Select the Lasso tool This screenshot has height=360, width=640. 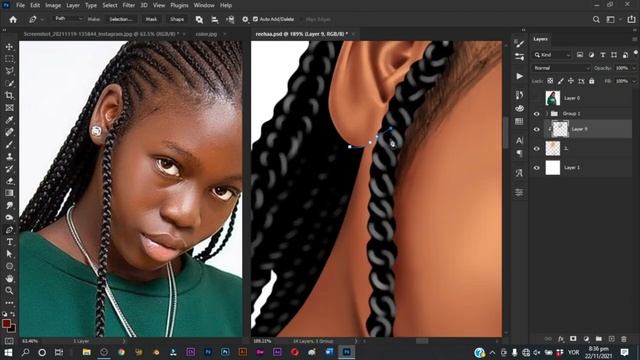point(9,71)
